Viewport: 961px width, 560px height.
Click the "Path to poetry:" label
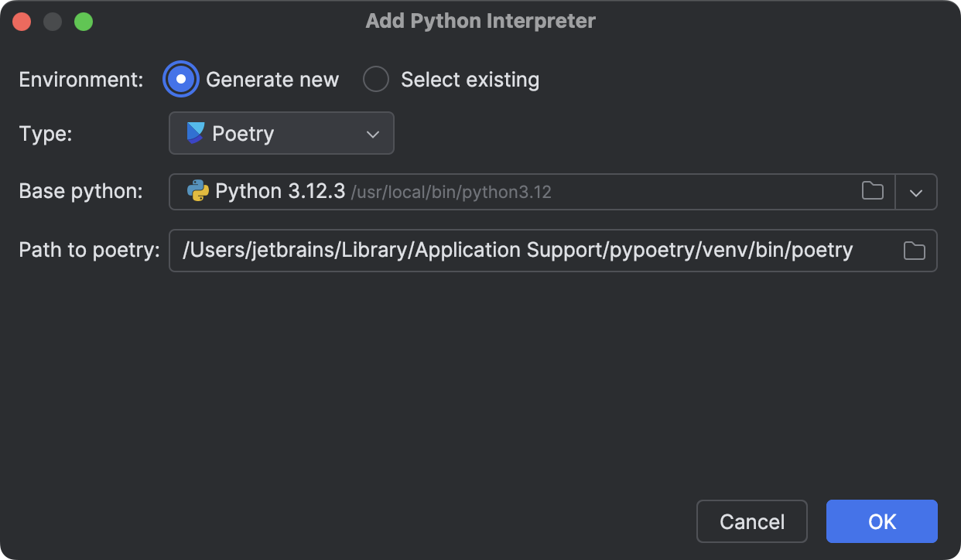tap(89, 251)
